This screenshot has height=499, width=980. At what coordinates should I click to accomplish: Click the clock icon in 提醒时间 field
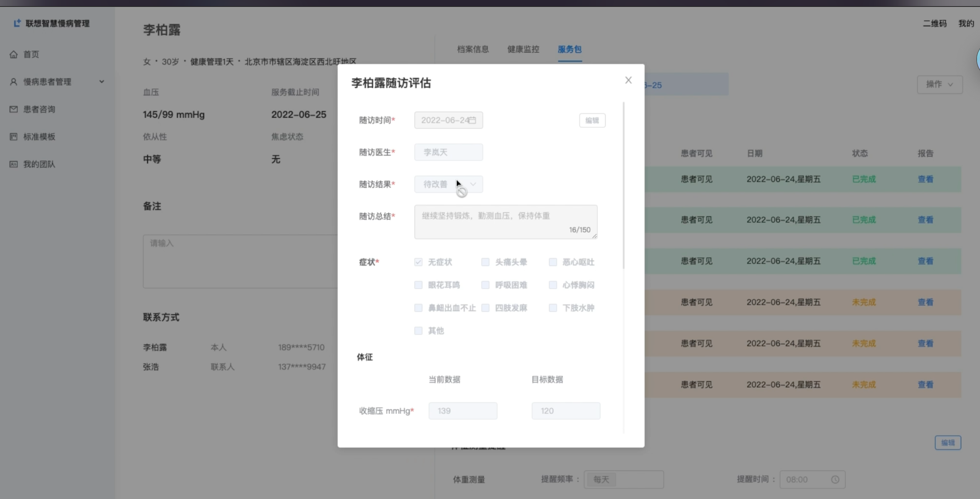pyautogui.click(x=835, y=480)
